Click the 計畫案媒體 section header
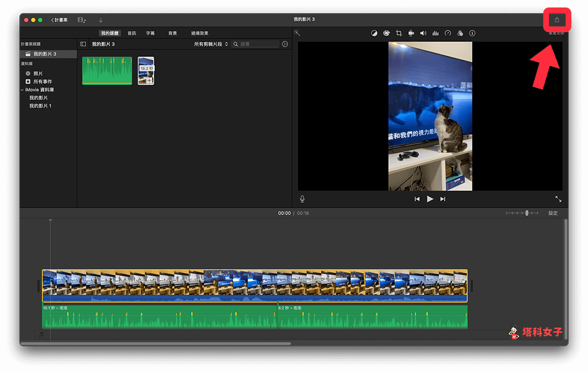This screenshot has width=588, height=372. 30,44
